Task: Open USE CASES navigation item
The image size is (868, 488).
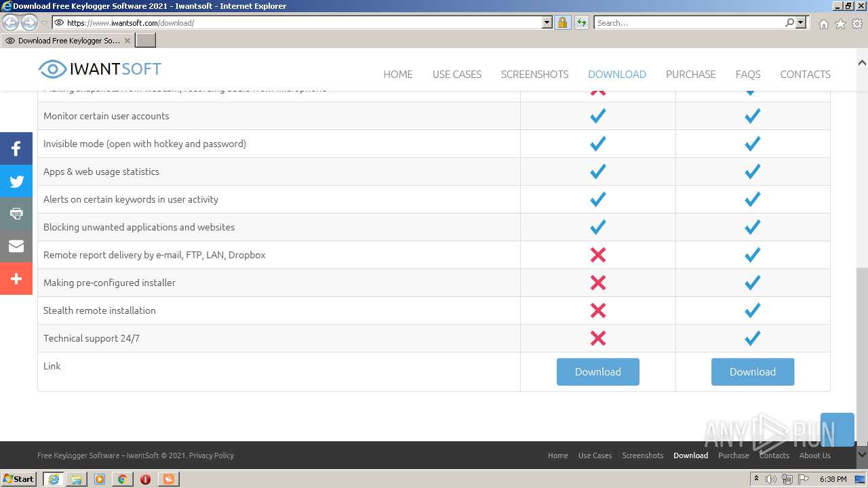Action: pyautogui.click(x=457, y=75)
